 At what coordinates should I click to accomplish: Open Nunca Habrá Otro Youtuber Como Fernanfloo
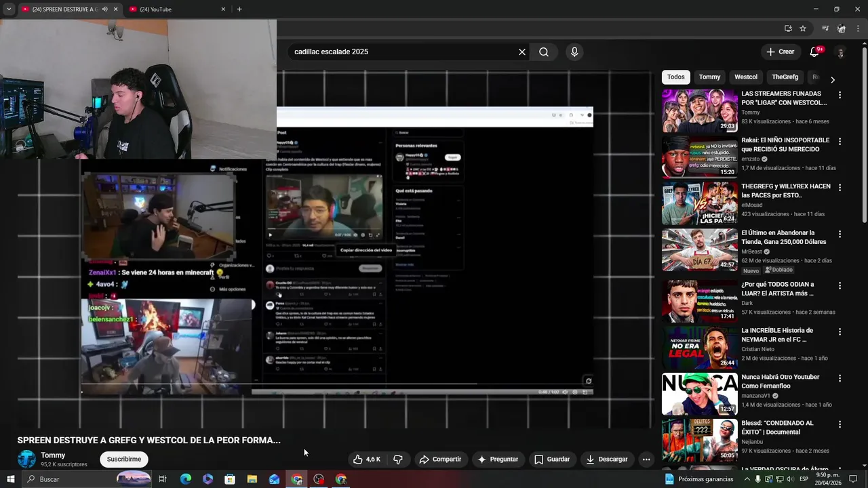781,382
